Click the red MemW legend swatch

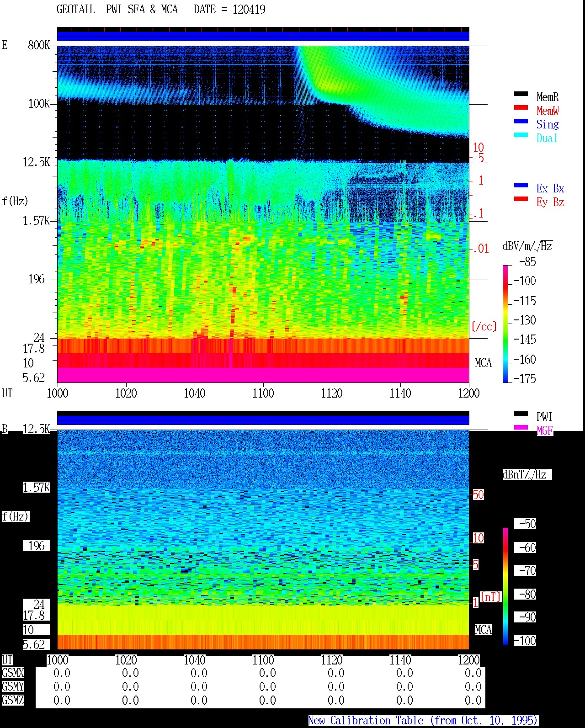tap(521, 108)
